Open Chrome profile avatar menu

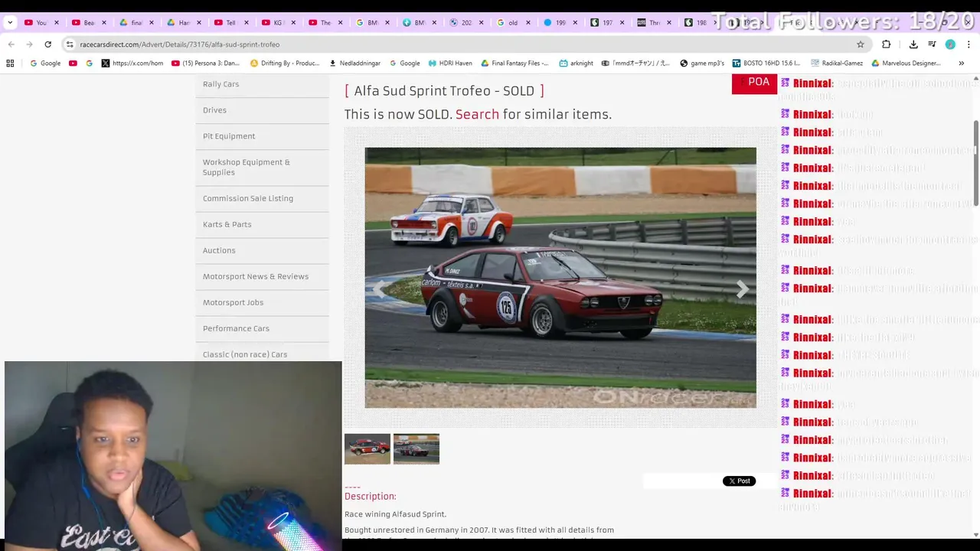[x=950, y=44]
